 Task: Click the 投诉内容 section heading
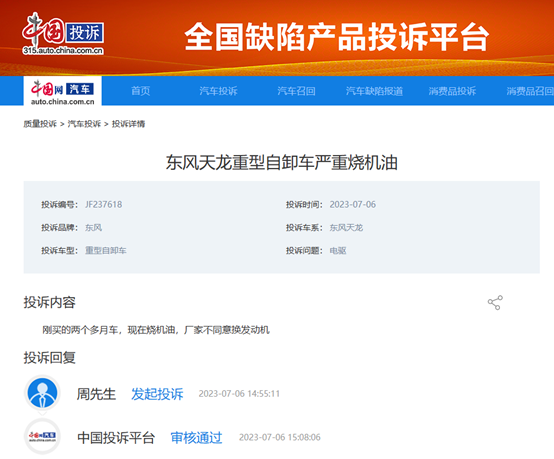coord(49,302)
